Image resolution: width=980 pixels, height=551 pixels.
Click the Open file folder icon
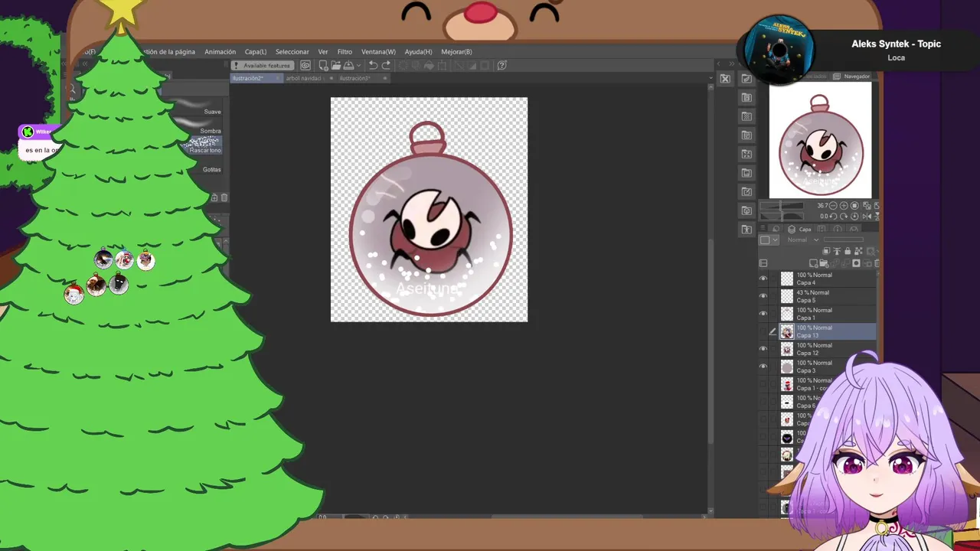(x=336, y=65)
